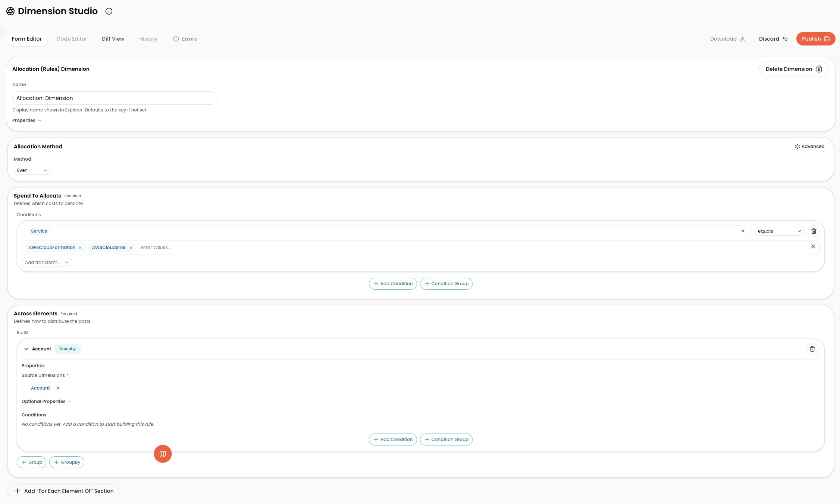Add Condition Group in the Account rule
This screenshot has height=504, width=840.
coord(446,440)
